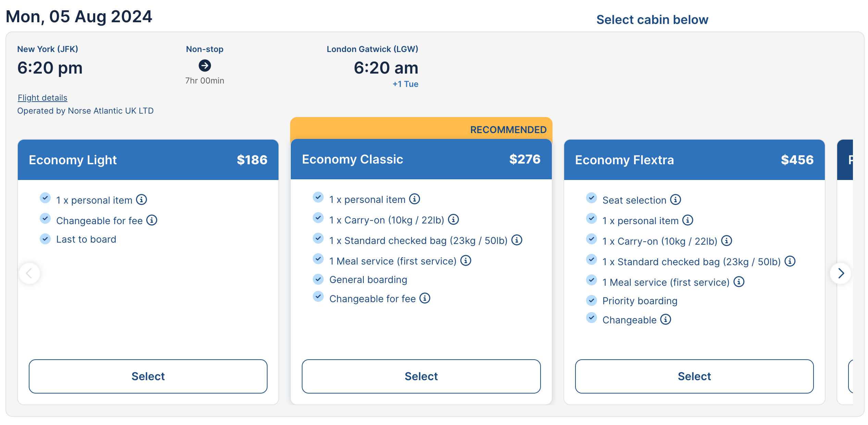Open the Flight details link

pyautogui.click(x=42, y=98)
